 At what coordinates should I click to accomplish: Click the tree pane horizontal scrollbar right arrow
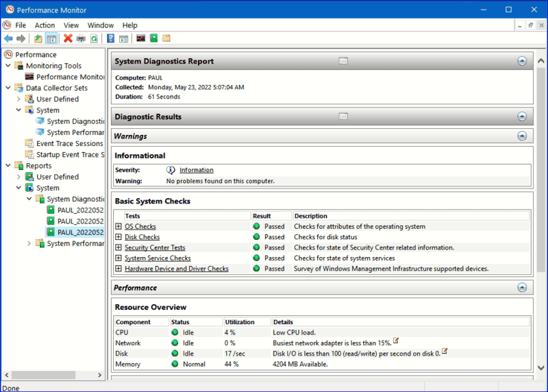(99, 375)
